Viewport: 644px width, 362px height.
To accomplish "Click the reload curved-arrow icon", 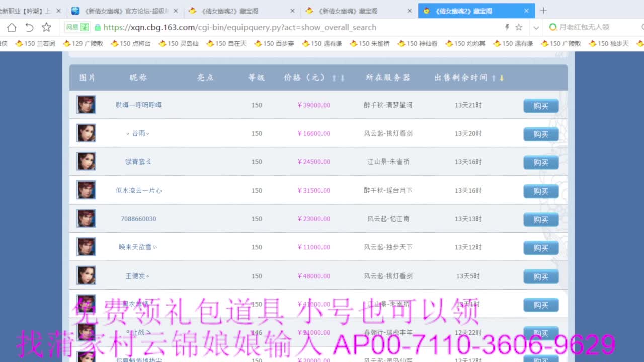I will click(29, 28).
